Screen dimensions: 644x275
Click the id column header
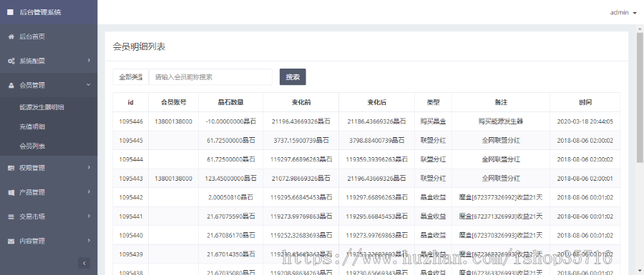131,102
